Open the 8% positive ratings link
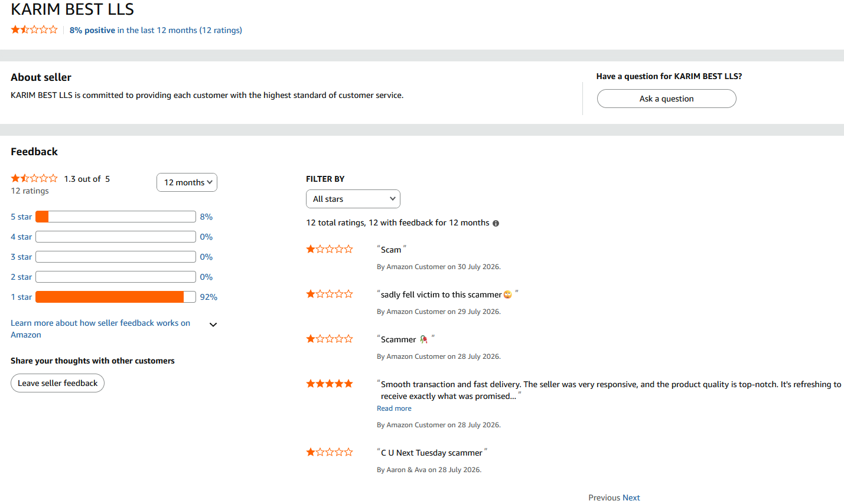 click(x=156, y=30)
